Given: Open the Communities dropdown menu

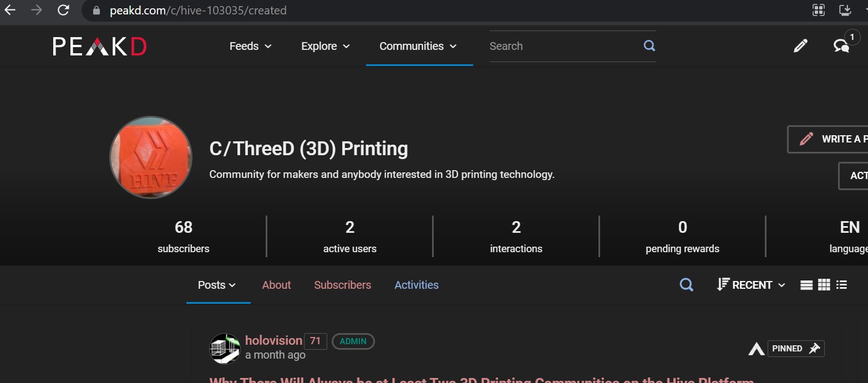Looking at the screenshot, I should 418,46.
